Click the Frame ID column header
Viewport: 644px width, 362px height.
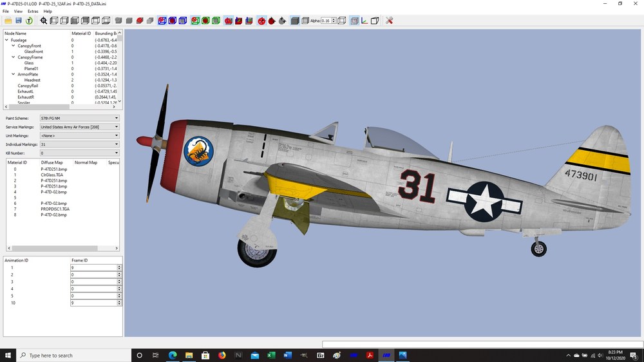pos(79,260)
